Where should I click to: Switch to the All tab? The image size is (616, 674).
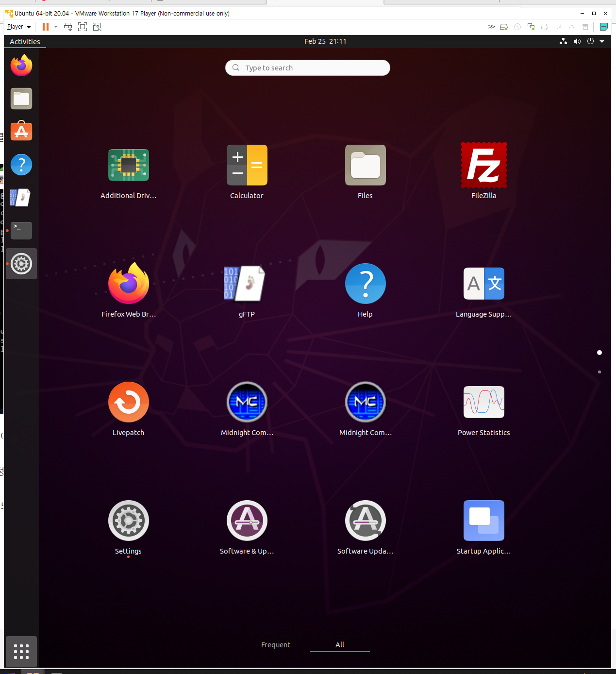(340, 644)
